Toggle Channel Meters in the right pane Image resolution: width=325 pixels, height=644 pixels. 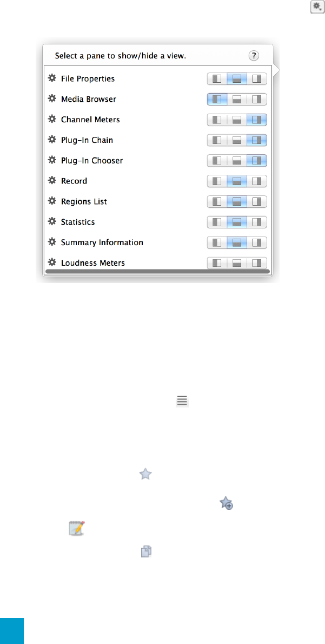coord(257,120)
